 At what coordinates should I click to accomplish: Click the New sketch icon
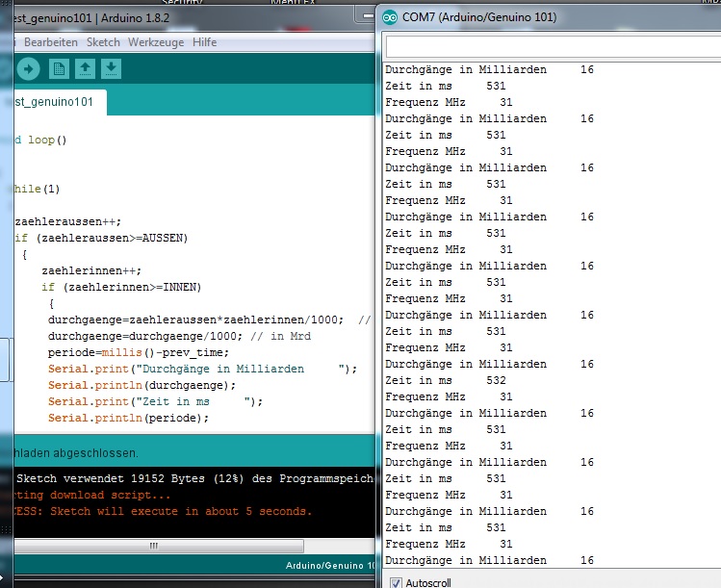click(x=59, y=69)
